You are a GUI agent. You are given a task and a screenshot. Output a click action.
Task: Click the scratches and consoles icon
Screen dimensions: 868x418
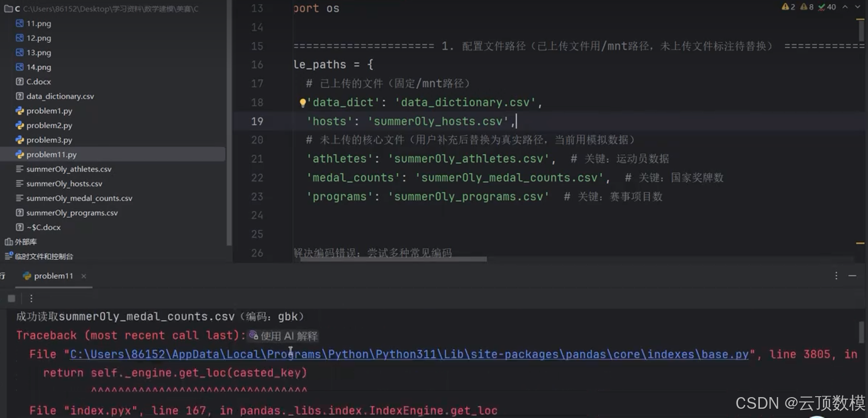pyautogui.click(x=8, y=256)
